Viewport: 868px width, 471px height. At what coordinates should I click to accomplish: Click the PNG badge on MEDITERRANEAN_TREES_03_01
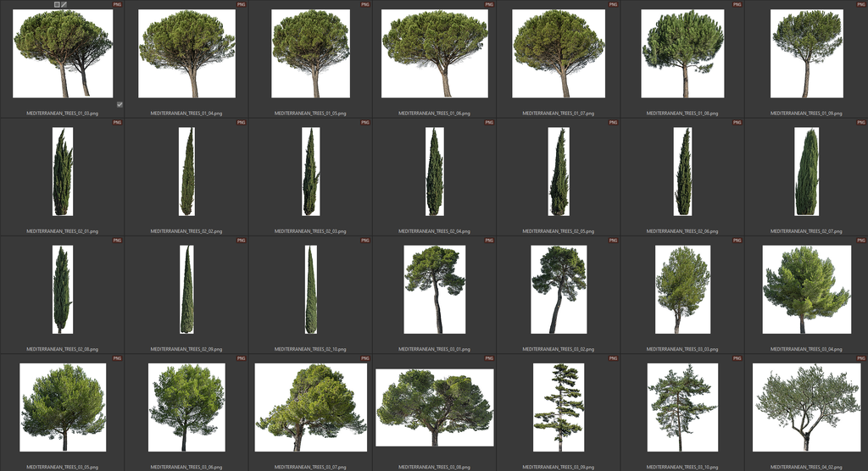point(489,241)
